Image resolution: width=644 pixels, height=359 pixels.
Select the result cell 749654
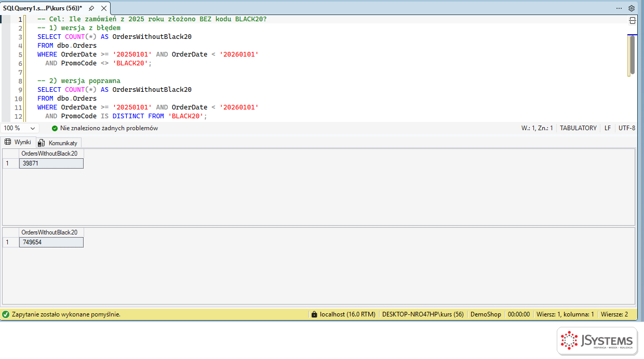pos(51,242)
